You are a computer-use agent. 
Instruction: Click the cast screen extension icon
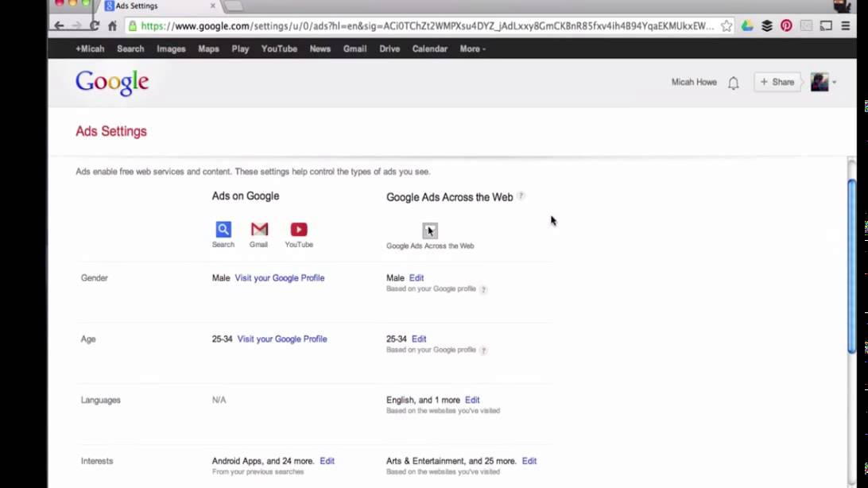tap(826, 25)
